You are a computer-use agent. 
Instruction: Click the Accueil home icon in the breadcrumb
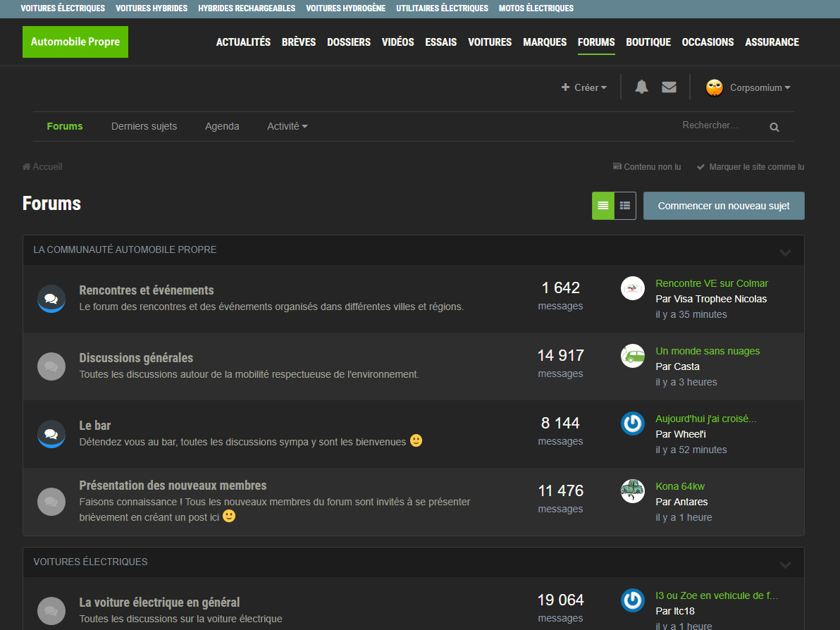(x=26, y=166)
